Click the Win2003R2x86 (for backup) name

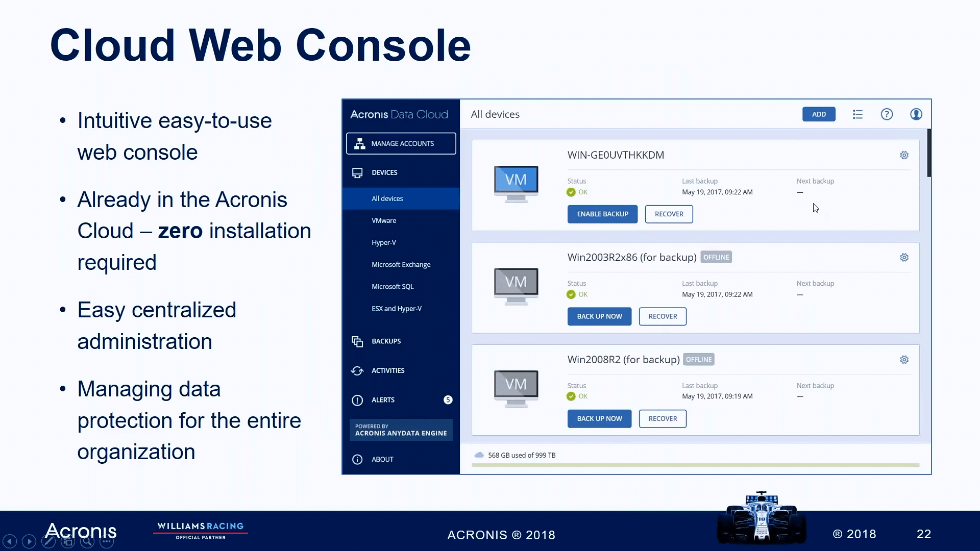click(x=632, y=258)
